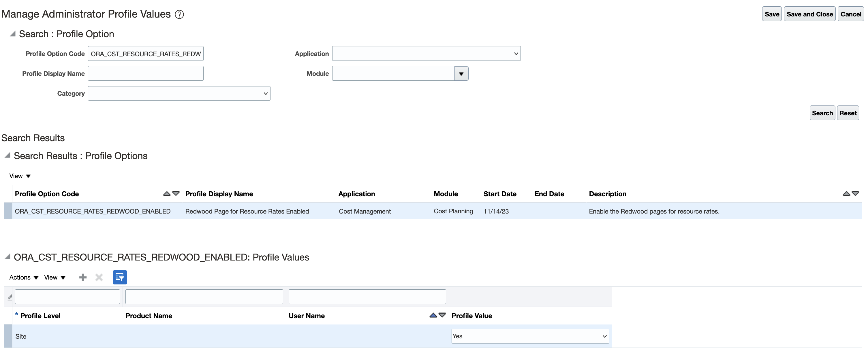
Task: Sort Profile Option Code column descending
Action: click(176, 194)
